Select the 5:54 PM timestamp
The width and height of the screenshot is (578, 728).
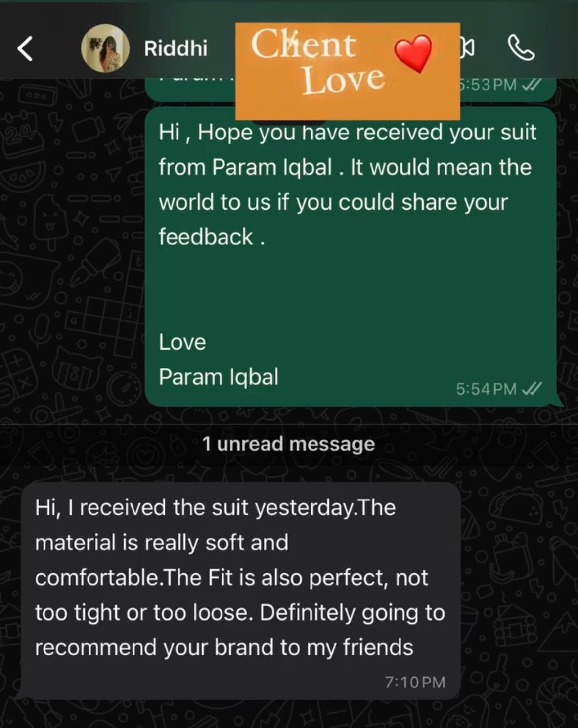point(486,389)
